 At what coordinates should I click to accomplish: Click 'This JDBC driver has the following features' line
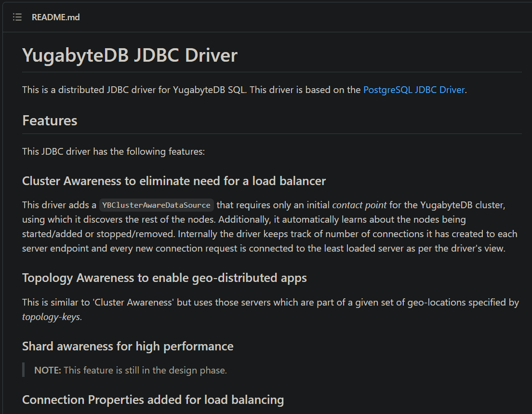tap(113, 151)
